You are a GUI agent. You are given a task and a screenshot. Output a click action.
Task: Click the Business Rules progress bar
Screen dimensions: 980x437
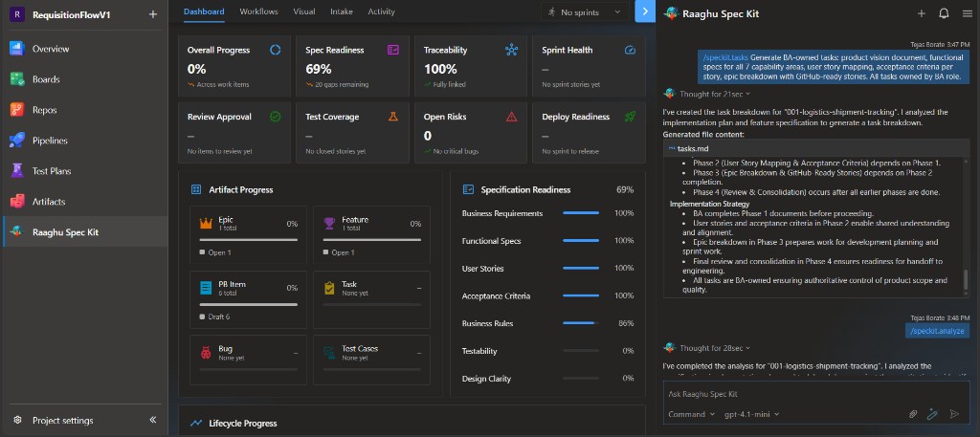coord(581,323)
